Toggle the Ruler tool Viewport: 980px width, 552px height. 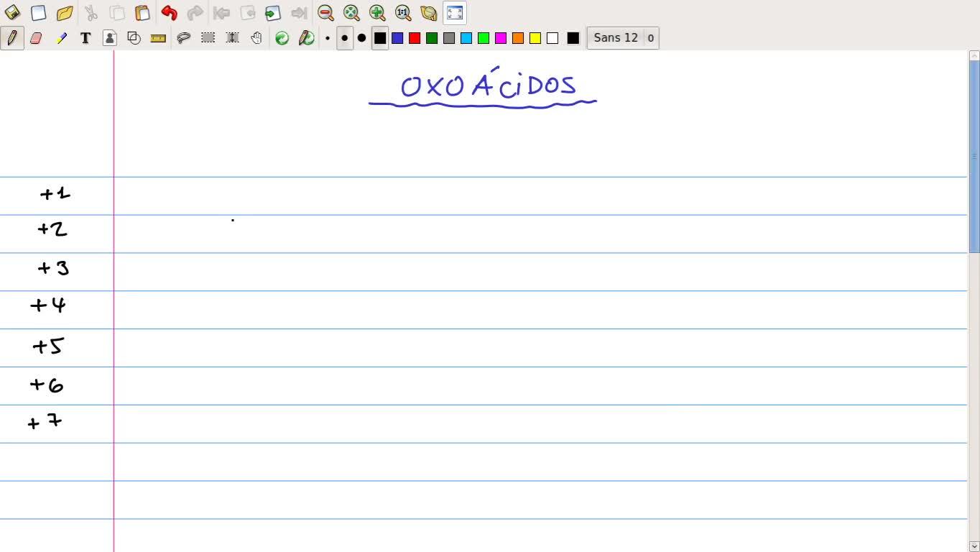[158, 38]
